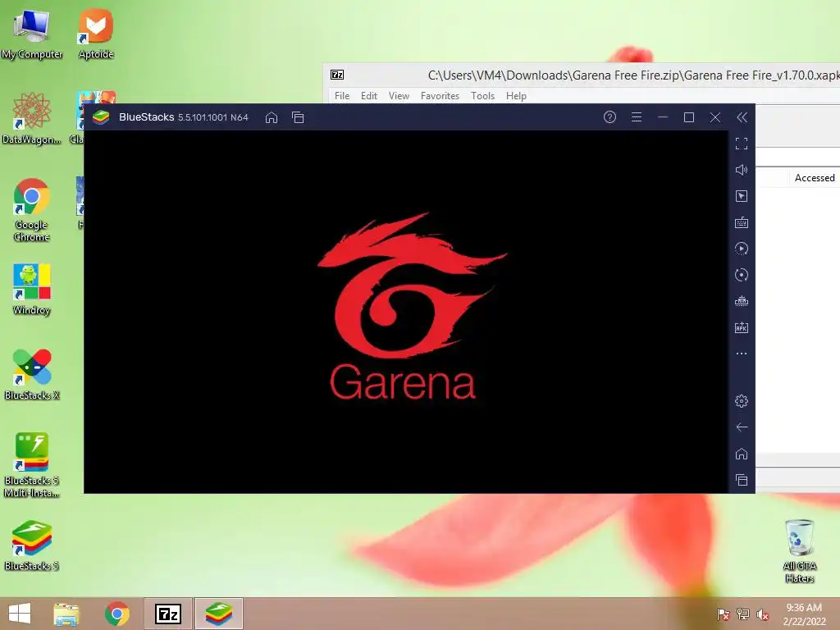
Task: Select All GTA Haters recycle bin icon
Action: click(x=799, y=550)
